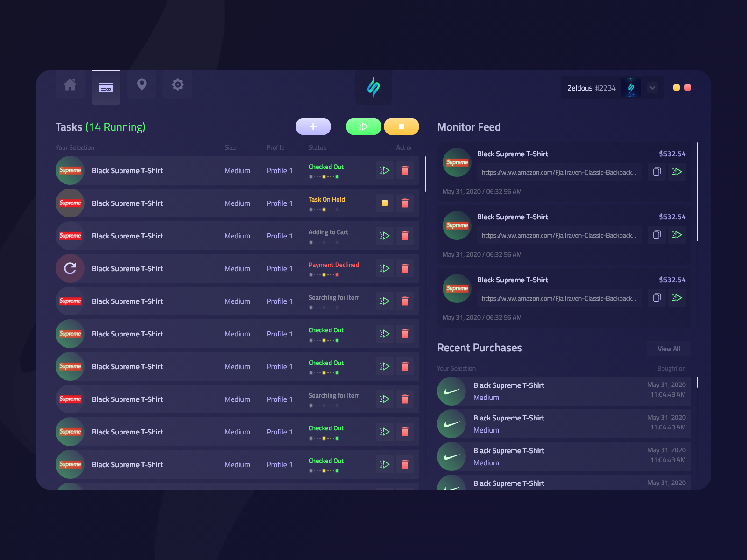The height and width of the screenshot is (560, 747).
Task: Click the app logo at top center
Action: click(373, 87)
